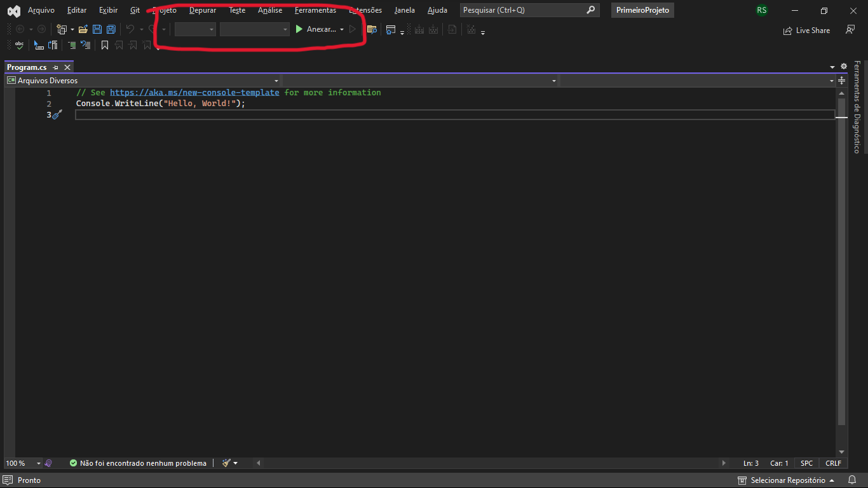Viewport: 868px width, 488px height.
Task: Open the Ferramentas menu
Action: [315, 10]
